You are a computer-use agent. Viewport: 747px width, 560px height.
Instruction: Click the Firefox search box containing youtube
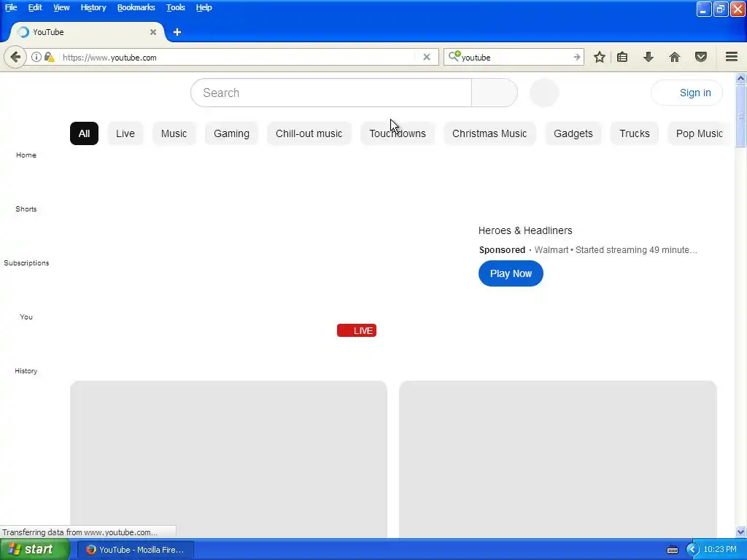pyautogui.click(x=514, y=57)
